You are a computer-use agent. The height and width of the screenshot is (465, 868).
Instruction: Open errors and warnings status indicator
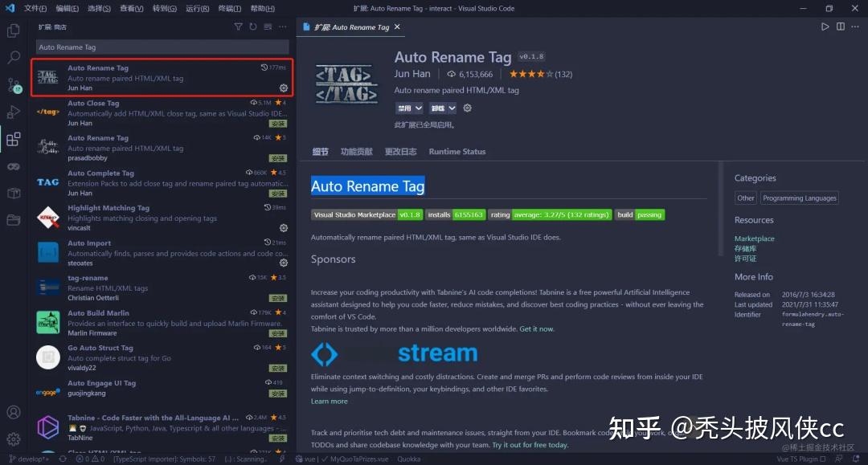(90, 459)
